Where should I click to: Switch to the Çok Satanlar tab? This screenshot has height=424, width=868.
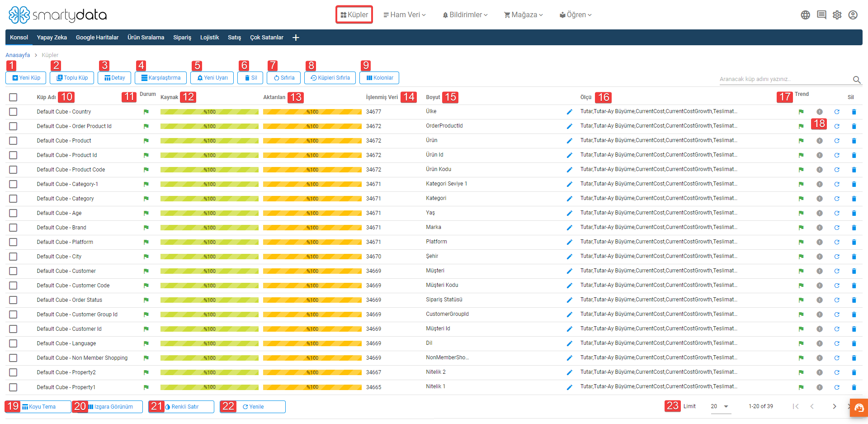267,38
